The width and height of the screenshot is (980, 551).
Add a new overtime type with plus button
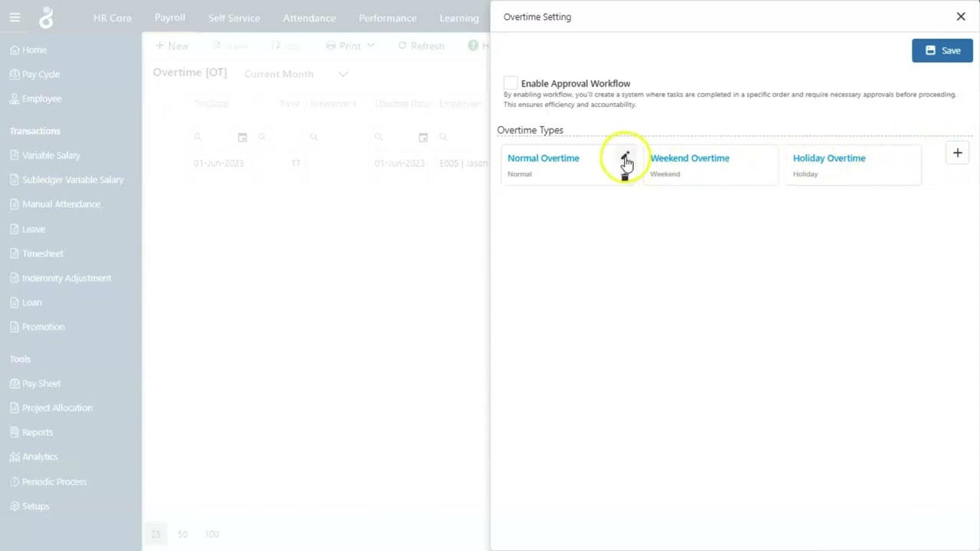pyautogui.click(x=957, y=153)
